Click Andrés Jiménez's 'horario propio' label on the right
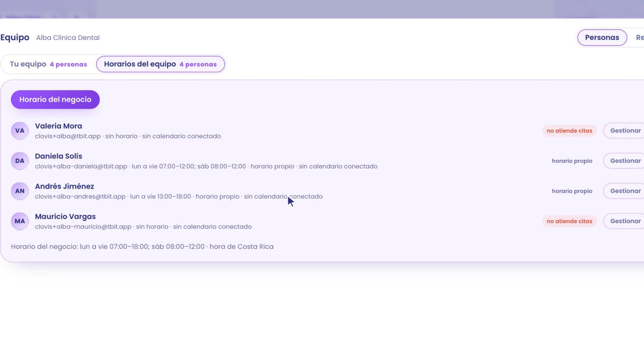The width and height of the screenshot is (644, 362). 572,191
